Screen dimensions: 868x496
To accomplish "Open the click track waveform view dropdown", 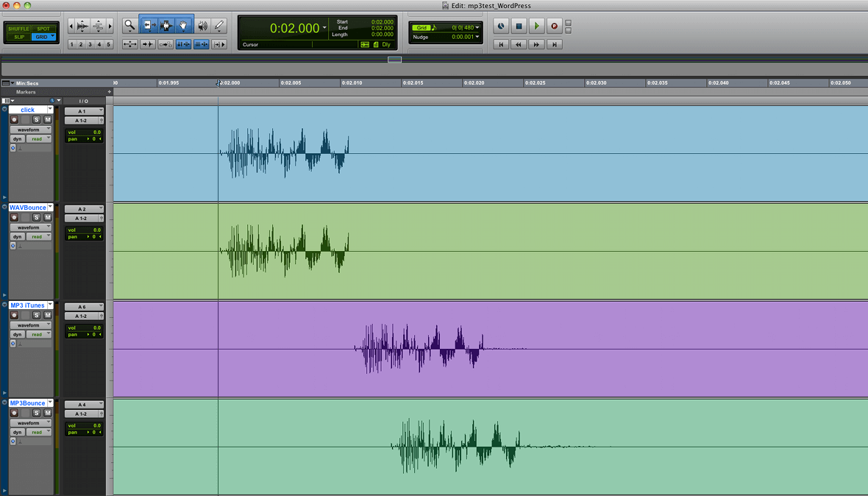I will 31,130.
